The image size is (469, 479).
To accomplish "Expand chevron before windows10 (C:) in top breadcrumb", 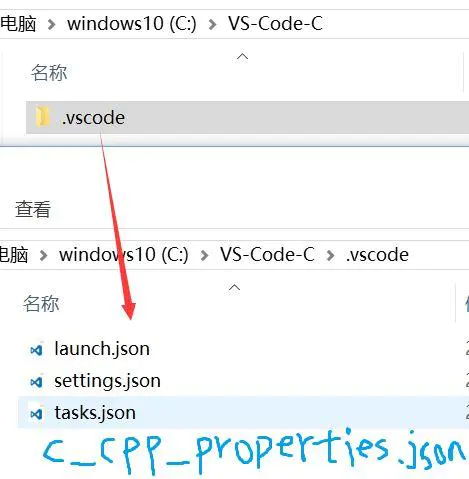I will [51, 24].
